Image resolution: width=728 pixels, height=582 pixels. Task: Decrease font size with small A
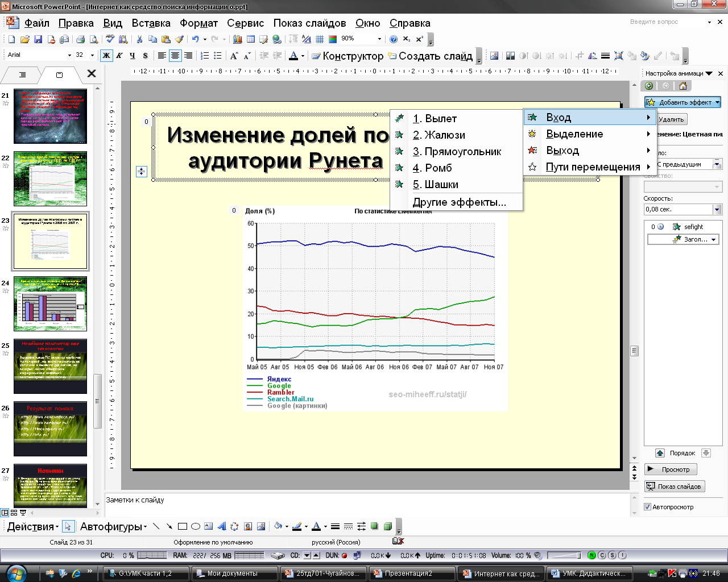coord(247,56)
